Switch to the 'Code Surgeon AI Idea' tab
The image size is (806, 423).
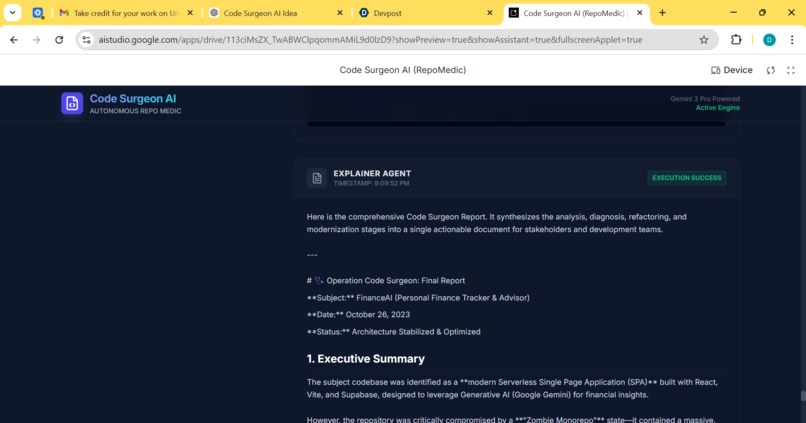click(x=276, y=13)
